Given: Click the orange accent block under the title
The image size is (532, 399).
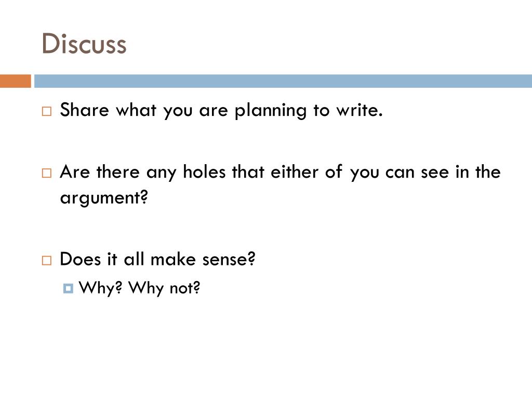Looking at the screenshot, I should pyautogui.click(x=16, y=82).
